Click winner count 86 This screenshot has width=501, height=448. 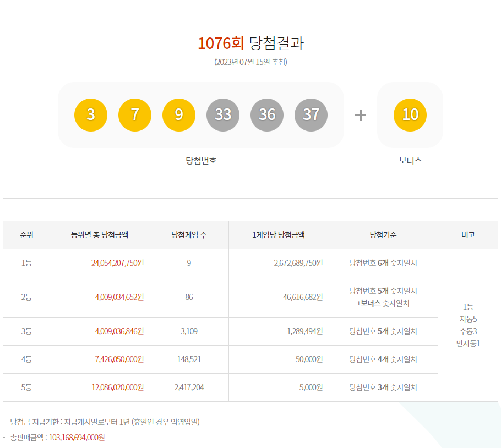[189, 297]
